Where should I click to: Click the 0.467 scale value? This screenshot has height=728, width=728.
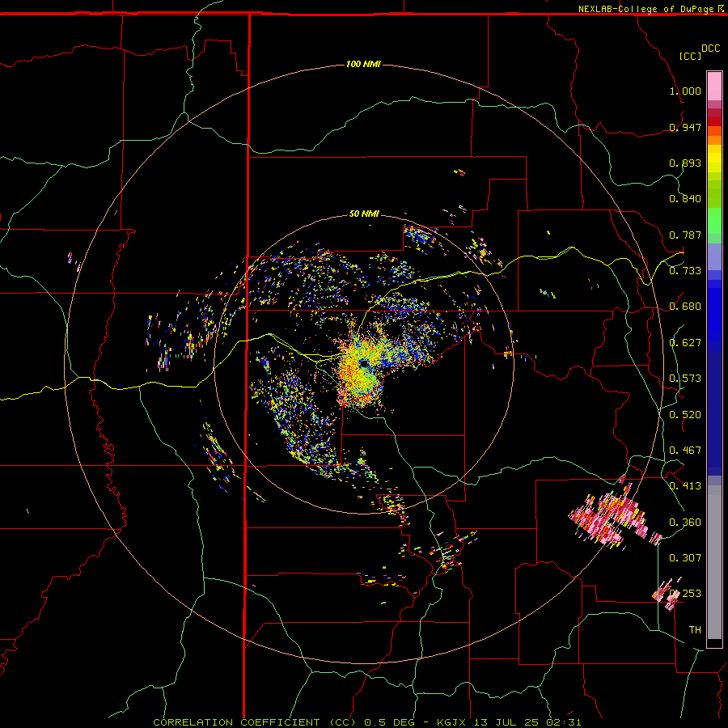coord(685,451)
